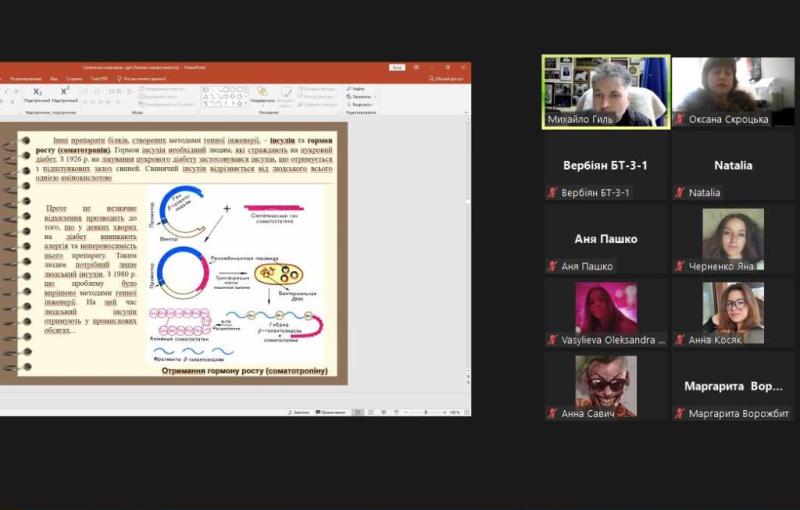Click the Superscript X² button

click(64, 92)
